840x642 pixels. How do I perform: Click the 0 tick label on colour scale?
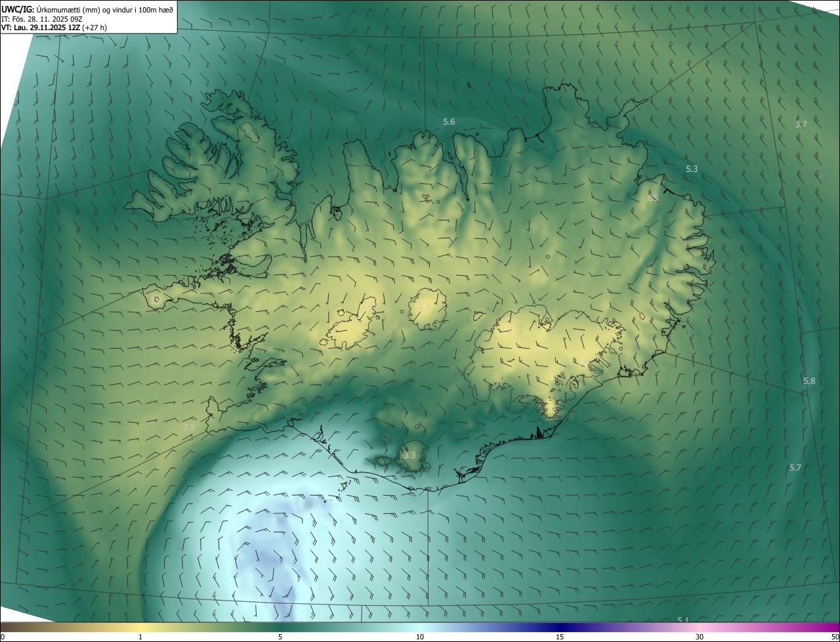tap(3, 637)
